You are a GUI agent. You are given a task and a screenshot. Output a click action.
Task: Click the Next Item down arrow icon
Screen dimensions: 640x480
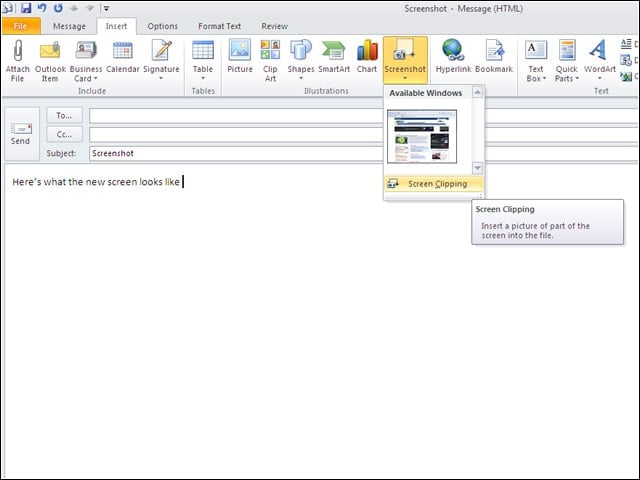pos(89,8)
